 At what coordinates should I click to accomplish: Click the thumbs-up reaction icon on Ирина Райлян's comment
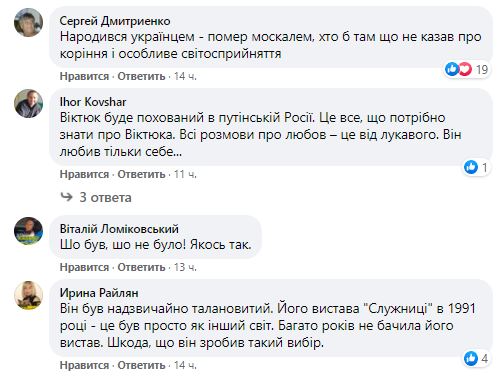click(471, 358)
